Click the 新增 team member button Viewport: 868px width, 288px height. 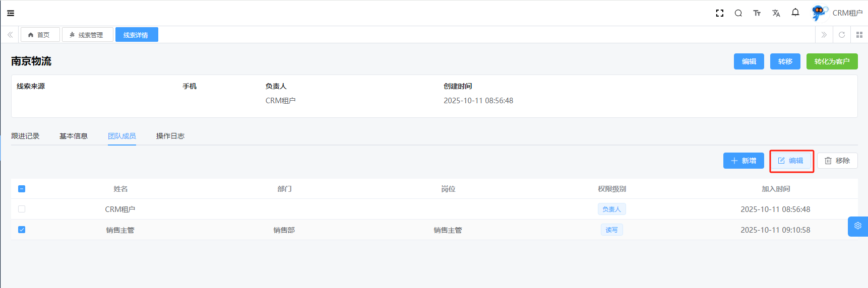point(743,161)
